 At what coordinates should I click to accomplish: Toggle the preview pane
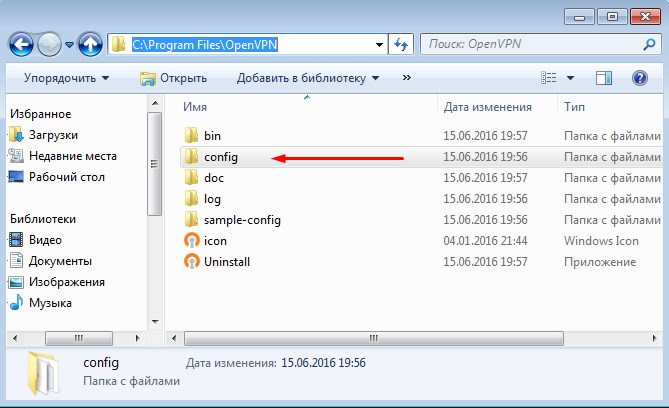604,78
